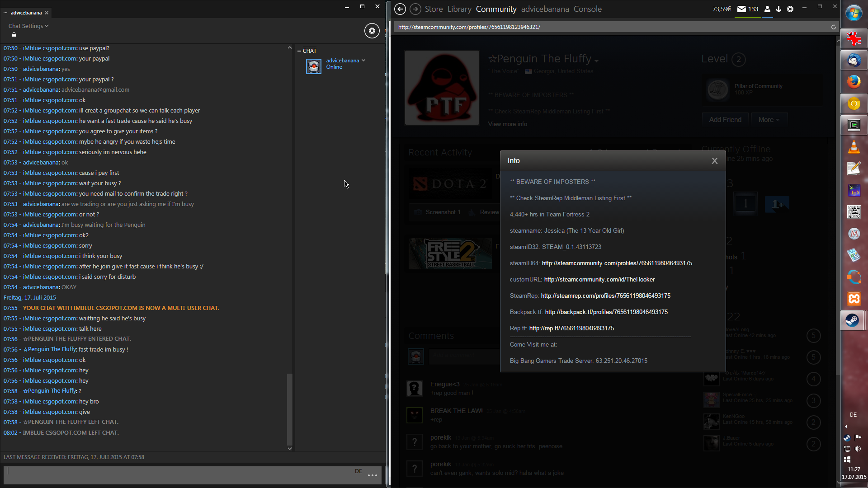Screen dimensions: 868x488
Task: Open advicebanana friend options chevron
Action: (x=363, y=60)
